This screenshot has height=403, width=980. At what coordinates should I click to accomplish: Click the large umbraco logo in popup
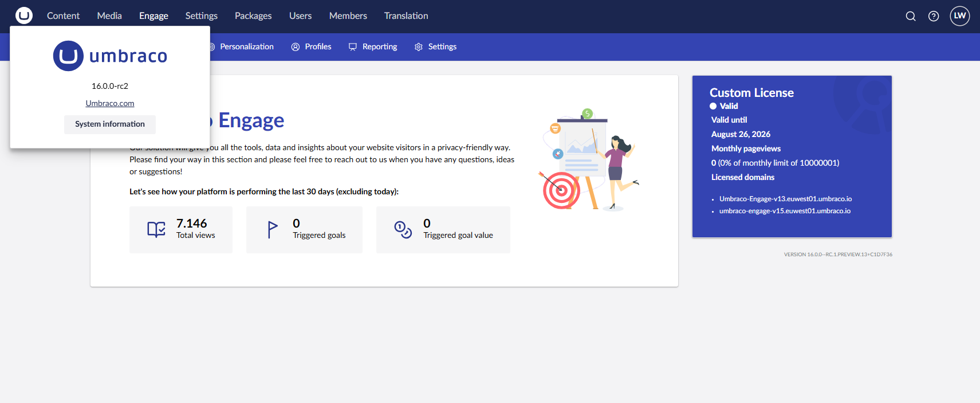pos(110,56)
